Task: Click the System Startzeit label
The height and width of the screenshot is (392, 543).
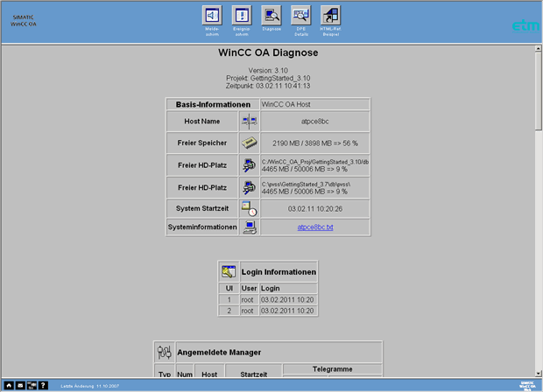Action: tap(202, 208)
